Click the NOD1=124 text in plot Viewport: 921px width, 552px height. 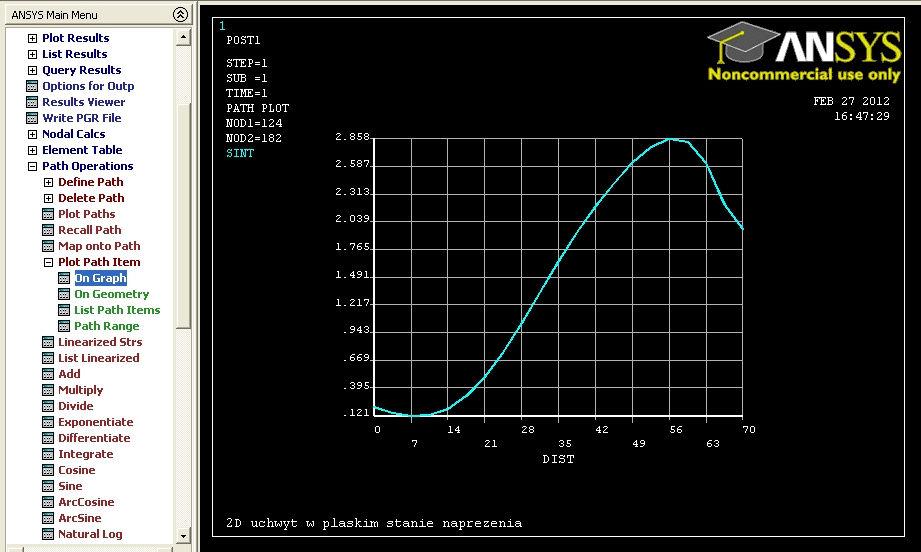coord(254,123)
